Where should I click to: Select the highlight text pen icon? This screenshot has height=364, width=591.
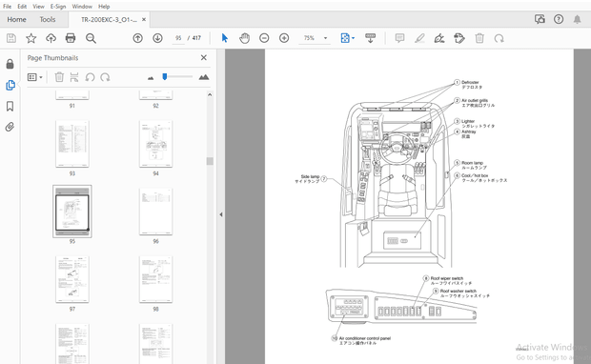[x=419, y=38]
